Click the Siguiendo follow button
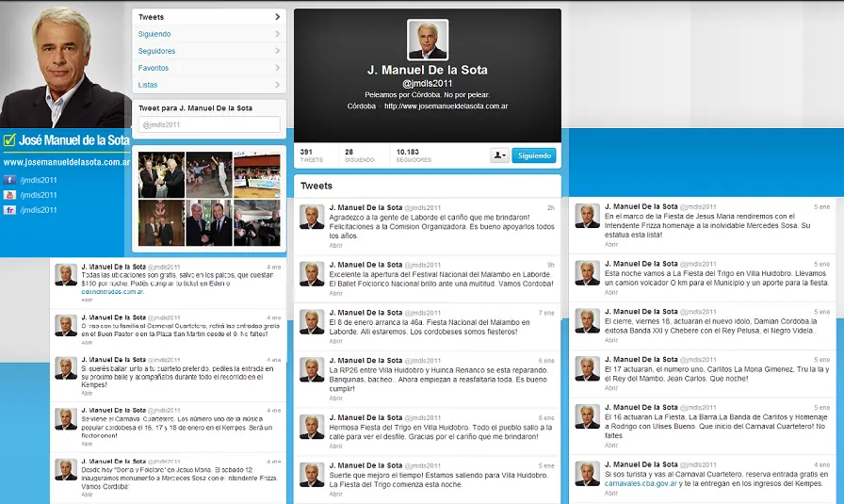 (x=534, y=155)
